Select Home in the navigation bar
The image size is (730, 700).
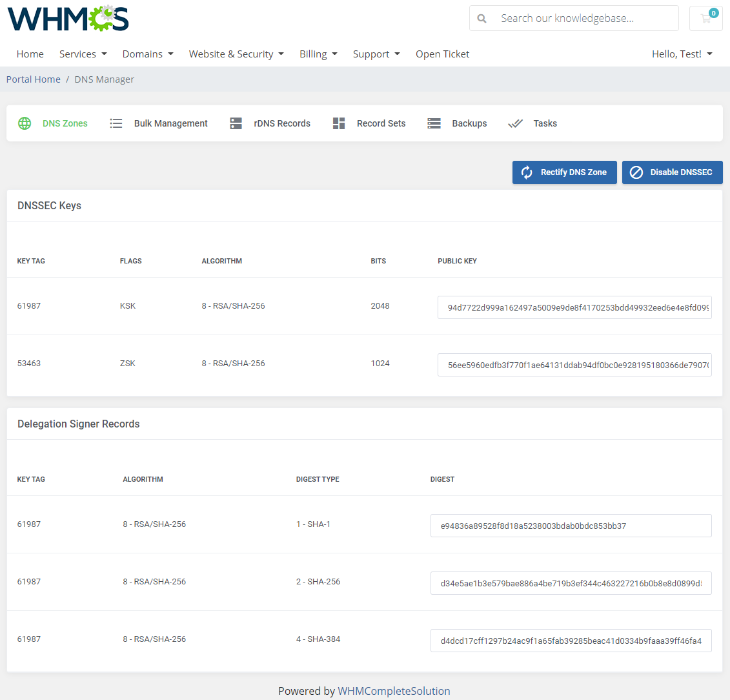pyautogui.click(x=30, y=54)
